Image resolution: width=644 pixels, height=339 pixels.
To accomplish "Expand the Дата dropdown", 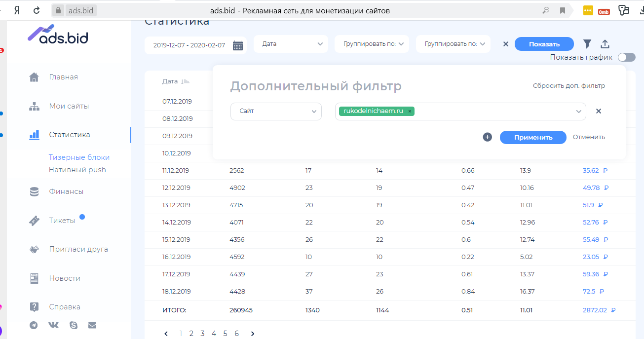I will (x=291, y=44).
